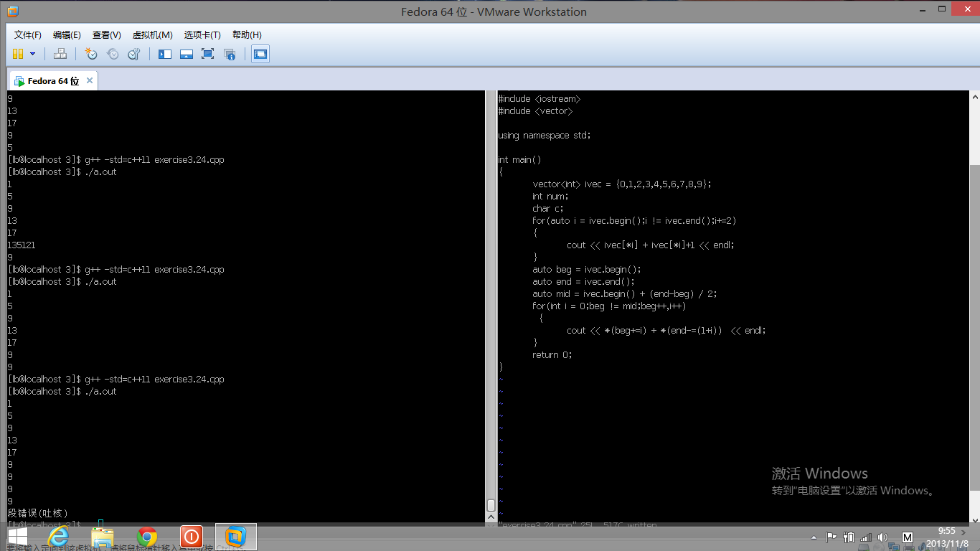Take a snapshot of this virtual machine

91,54
